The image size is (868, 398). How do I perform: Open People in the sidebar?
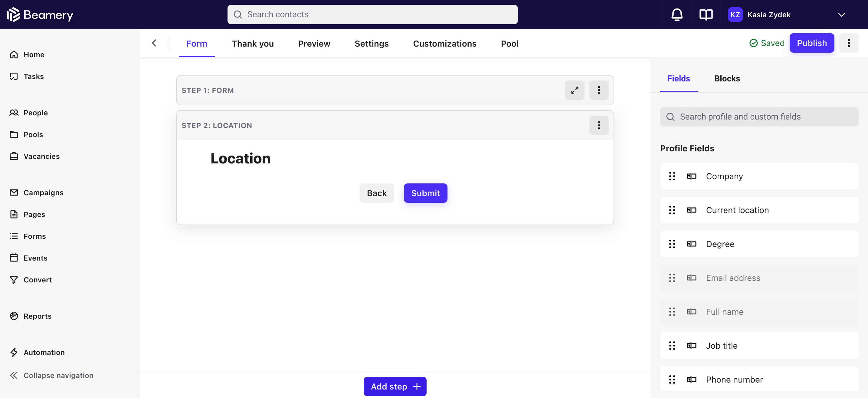pyautogui.click(x=29, y=113)
